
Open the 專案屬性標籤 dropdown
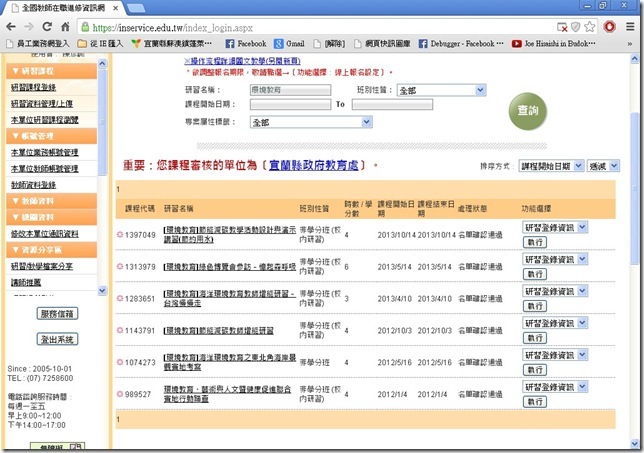pyautogui.click(x=310, y=122)
